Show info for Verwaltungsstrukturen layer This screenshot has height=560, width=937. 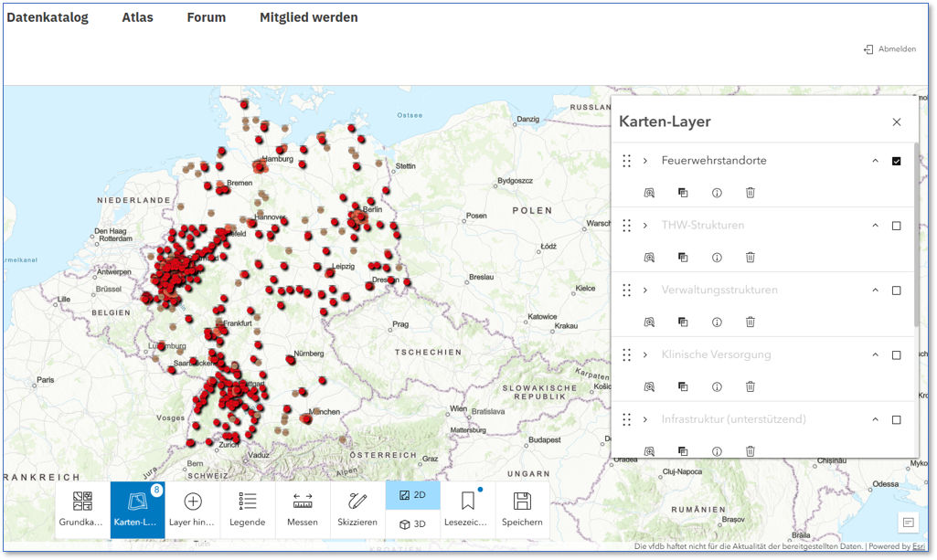coord(717,322)
